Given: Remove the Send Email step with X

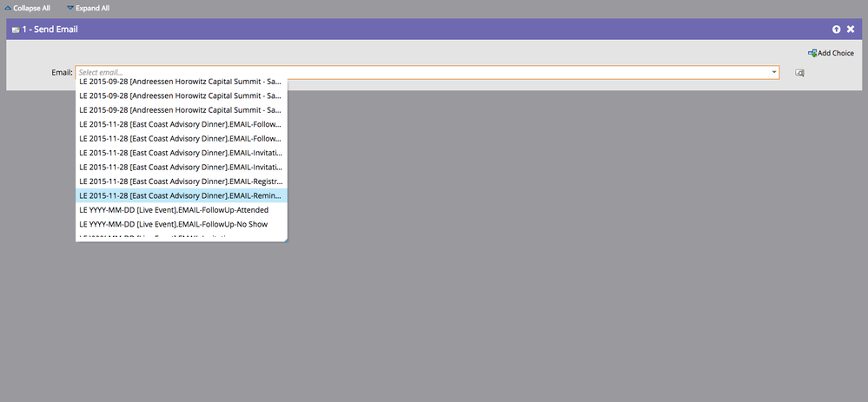Looking at the screenshot, I should point(851,30).
